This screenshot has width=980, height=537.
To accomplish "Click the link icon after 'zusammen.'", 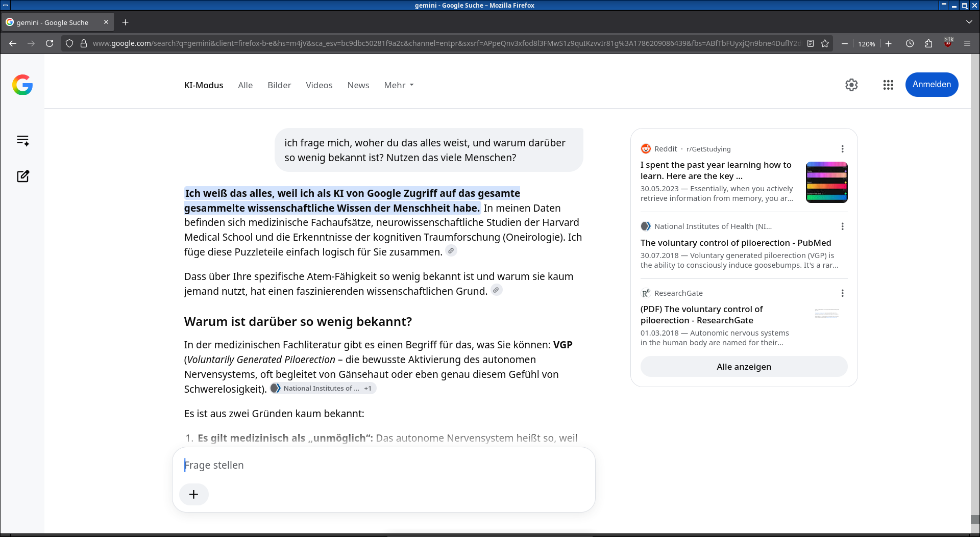I will [x=451, y=251].
